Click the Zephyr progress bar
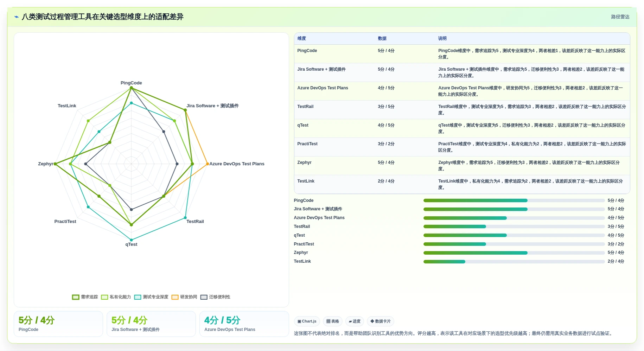The height and width of the screenshot is (351, 644). coord(514,253)
